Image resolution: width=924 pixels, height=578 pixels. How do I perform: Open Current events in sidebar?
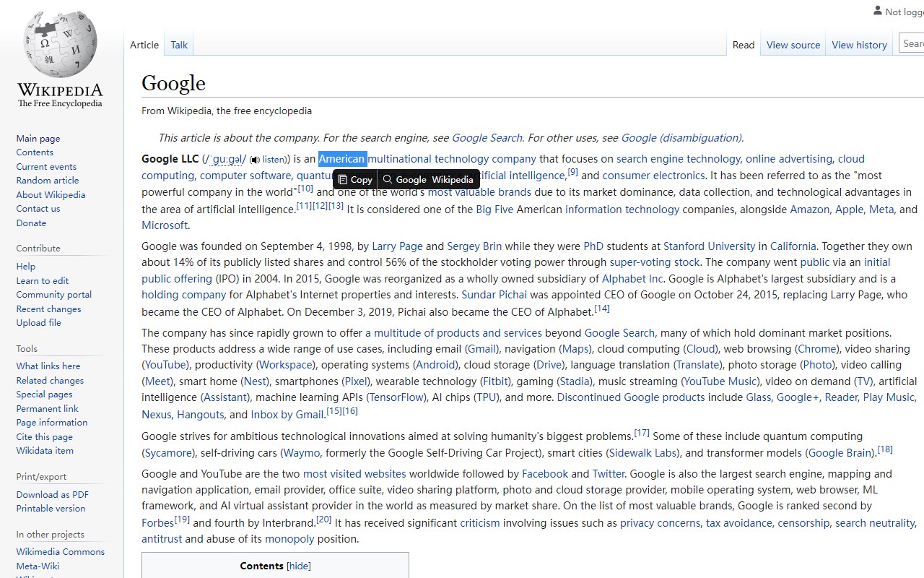(x=46, y=167)
